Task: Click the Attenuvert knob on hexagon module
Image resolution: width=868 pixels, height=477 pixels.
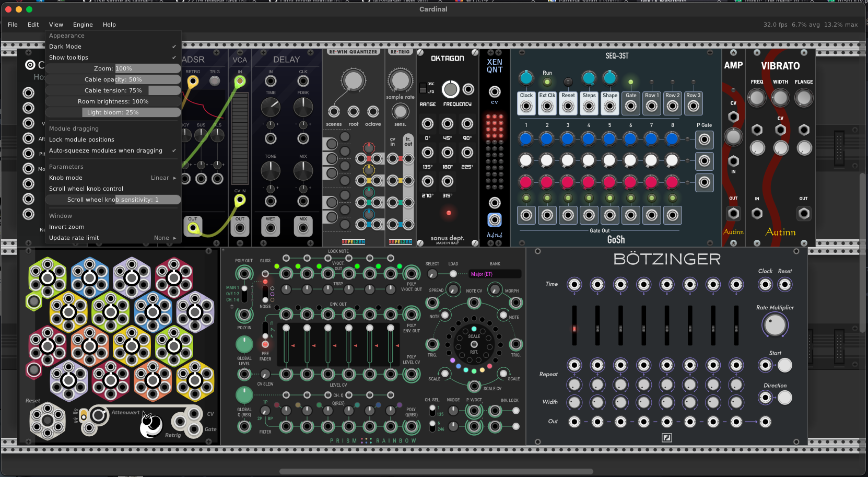Action: (x=99, y=415)
